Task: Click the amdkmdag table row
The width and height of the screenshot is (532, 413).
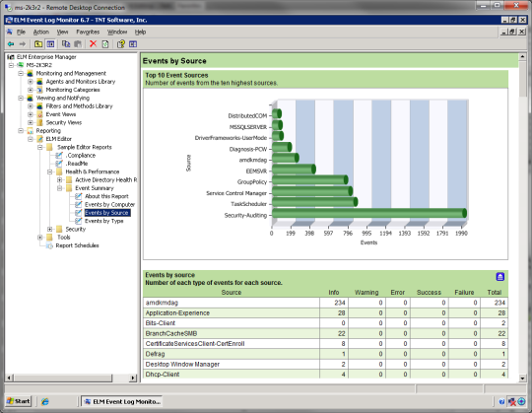Action: click(325, 303)
